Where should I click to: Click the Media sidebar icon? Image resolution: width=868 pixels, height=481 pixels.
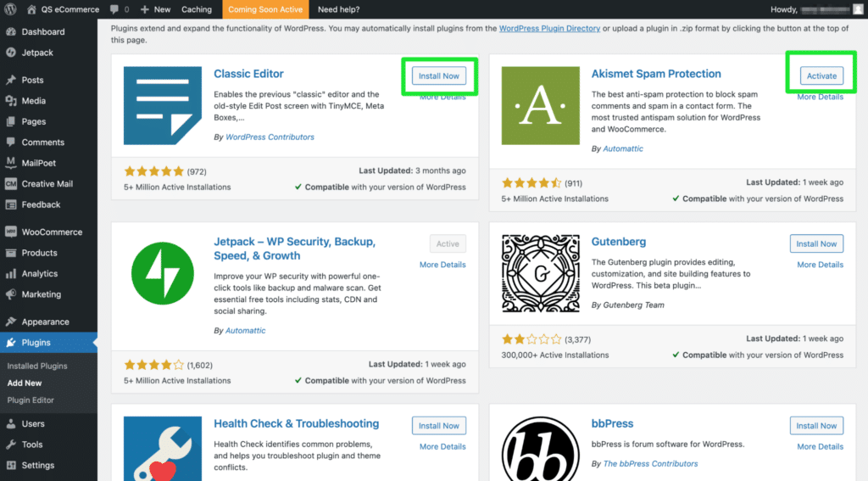coord(11,100)
